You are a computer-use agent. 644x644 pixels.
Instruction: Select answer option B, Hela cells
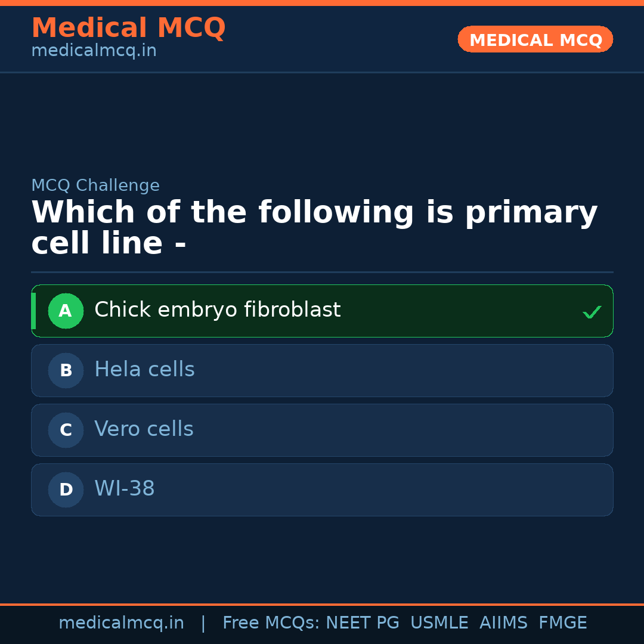[322, 370]
